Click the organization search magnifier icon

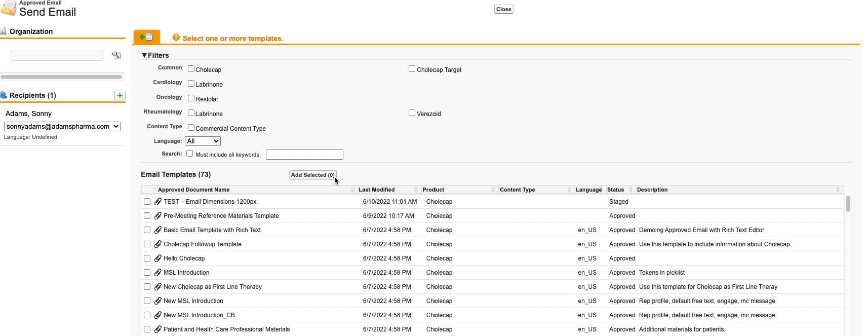[116, 55]
